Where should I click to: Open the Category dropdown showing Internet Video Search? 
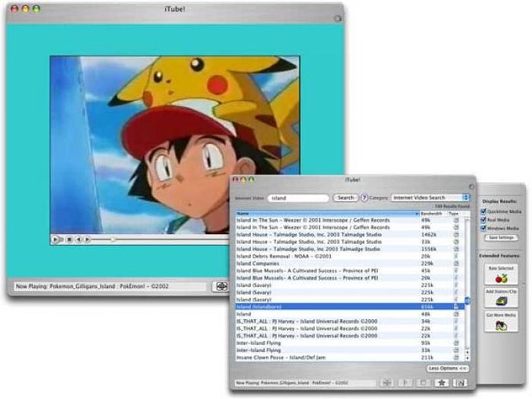coord(430,197)
